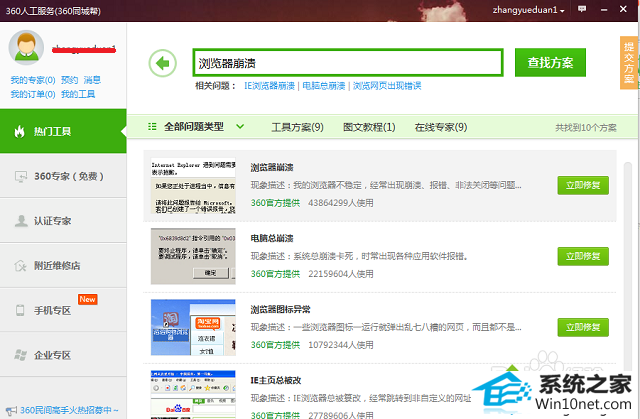Image resolution: width=640 pixels, height=419 pixels.
Task: Click the green back arrow icon
Action: [162, 63]
